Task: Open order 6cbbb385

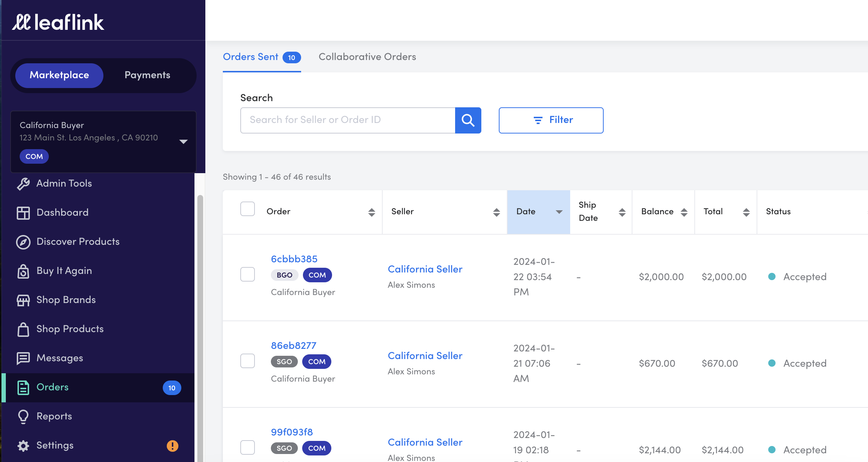Action: click(294, 259)
